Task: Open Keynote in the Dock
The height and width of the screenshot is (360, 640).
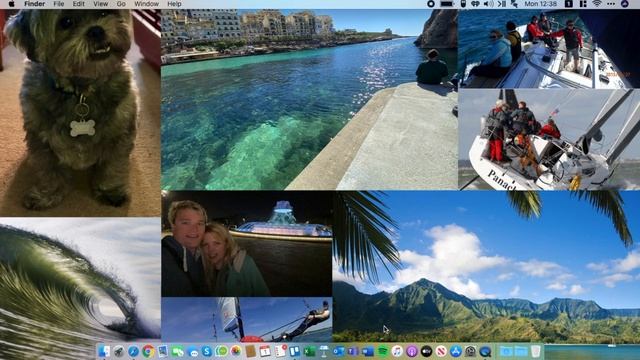Action: (324, 351)
